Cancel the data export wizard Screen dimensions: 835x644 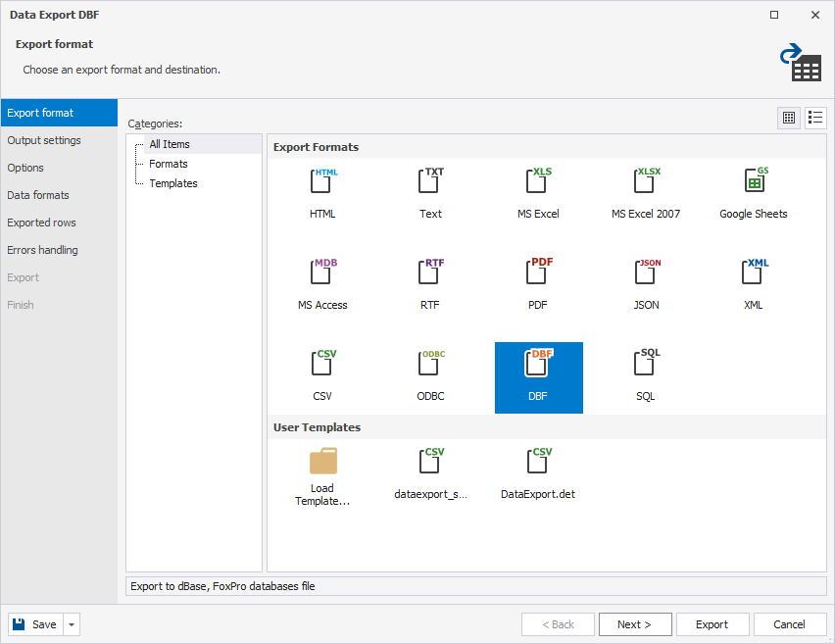tap(789, 624)
